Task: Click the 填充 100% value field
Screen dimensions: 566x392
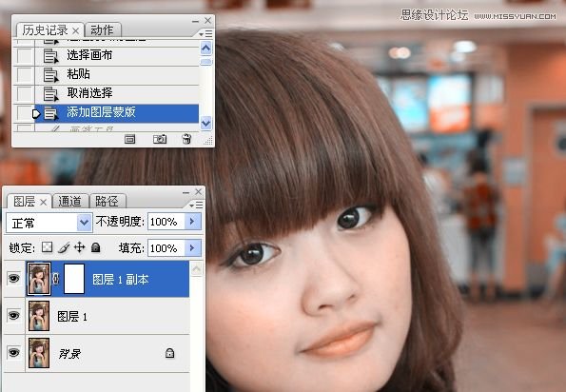Action: point(166,248)
